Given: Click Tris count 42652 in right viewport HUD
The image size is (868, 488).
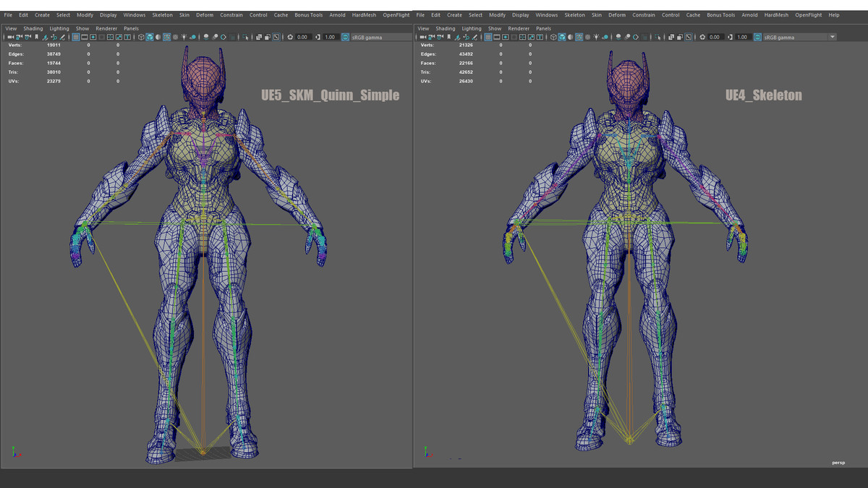Looking at the screenshot, I should coord(466,72).
